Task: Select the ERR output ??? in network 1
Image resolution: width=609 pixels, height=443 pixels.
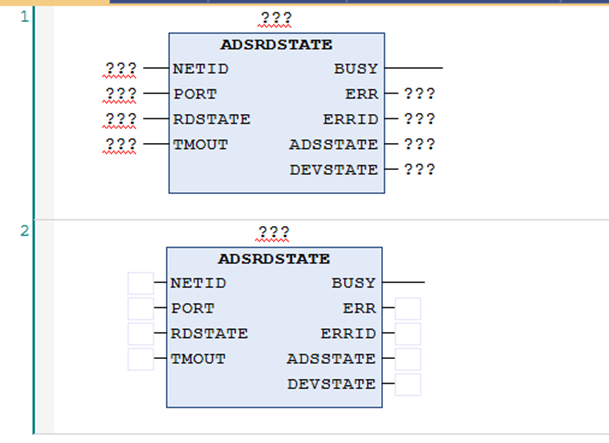Action: (x=420, y=95)
